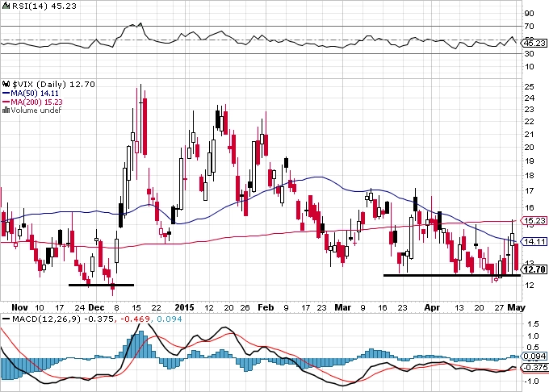Click the Mar label on date axis

[343, 307]
